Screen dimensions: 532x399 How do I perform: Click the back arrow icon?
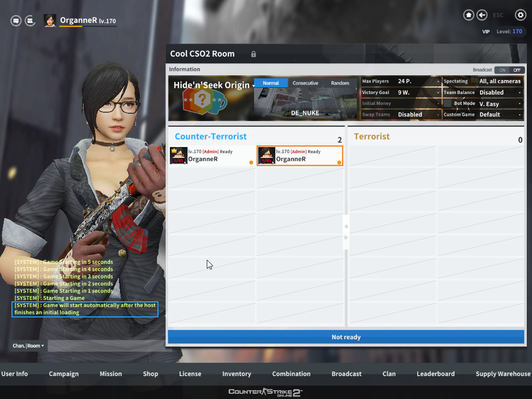(x=482, y=15)
